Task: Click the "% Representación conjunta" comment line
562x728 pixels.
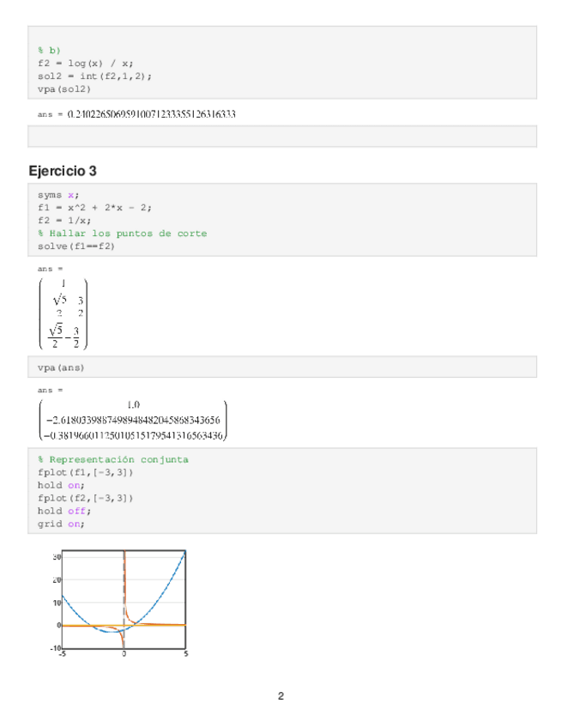Action: pos(112,459)
